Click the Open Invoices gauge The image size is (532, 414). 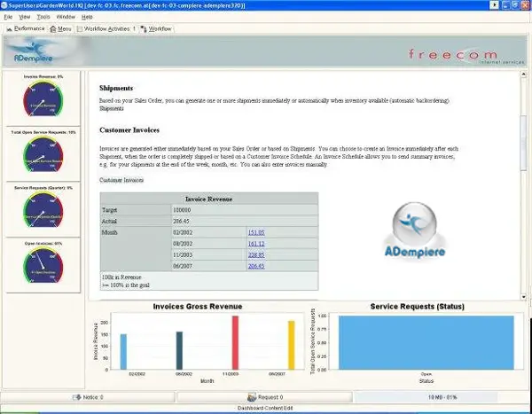43,265
